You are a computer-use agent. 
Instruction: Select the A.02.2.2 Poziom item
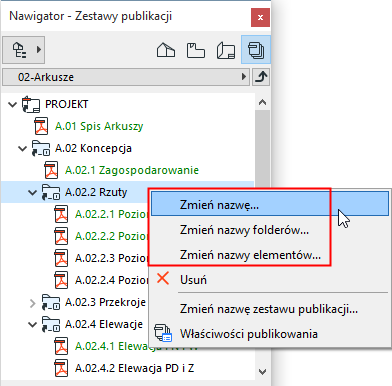tap(111, 236)
